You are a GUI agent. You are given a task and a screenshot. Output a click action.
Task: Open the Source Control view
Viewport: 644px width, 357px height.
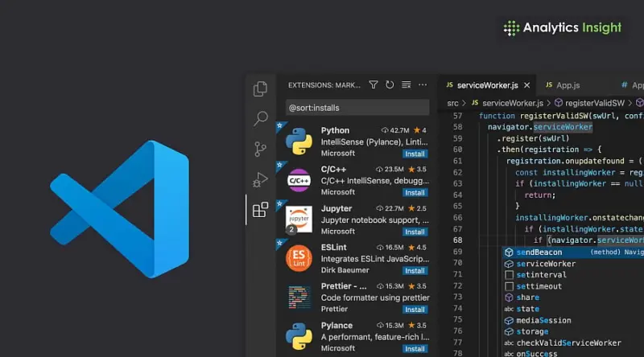(x=260, y=149)
